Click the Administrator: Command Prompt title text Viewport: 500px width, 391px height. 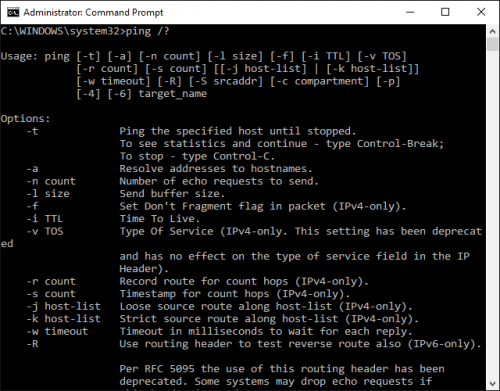click(93, 12)
